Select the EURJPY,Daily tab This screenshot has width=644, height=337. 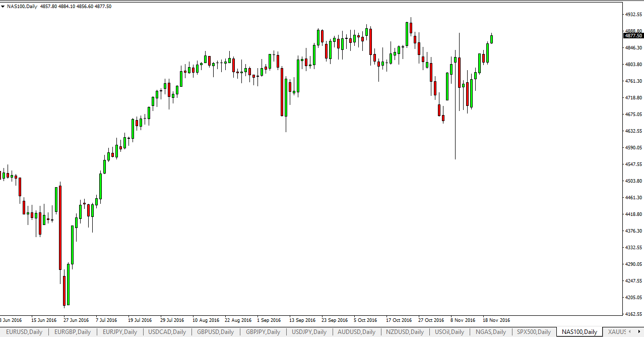pos(119,332)
